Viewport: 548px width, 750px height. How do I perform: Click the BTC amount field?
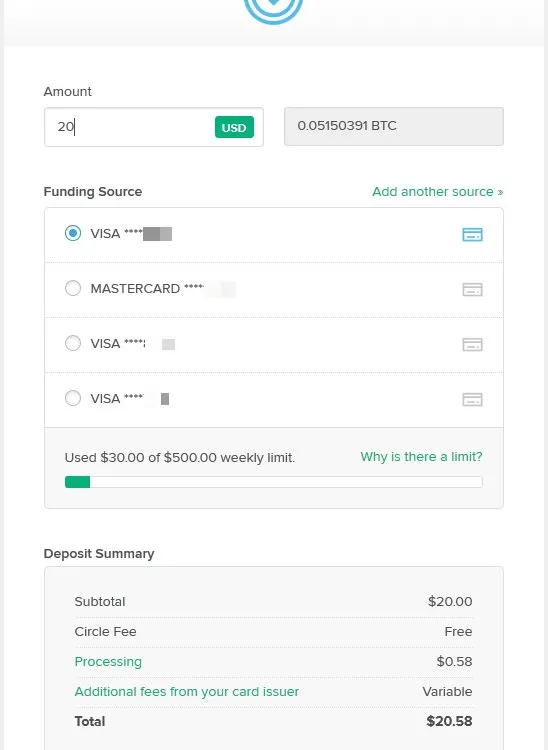click(x=394, y=126)
